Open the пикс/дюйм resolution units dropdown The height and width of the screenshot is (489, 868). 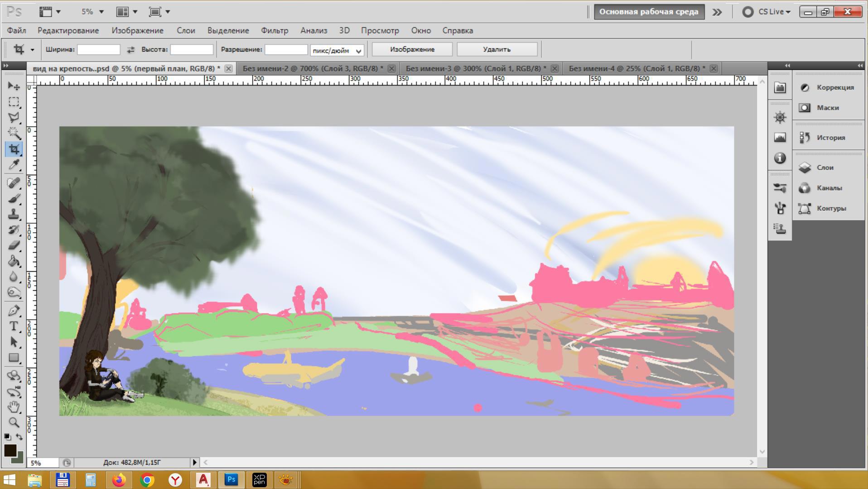pos(337,50)
